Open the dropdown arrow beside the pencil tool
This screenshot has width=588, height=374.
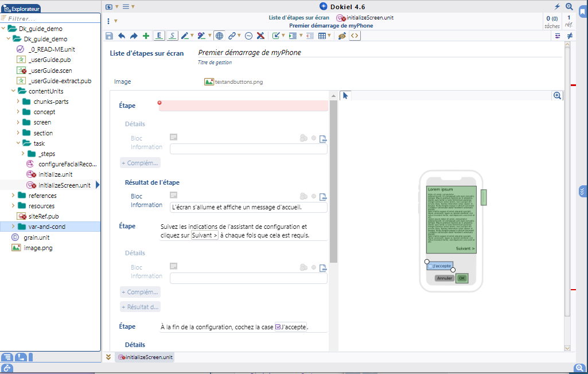pos(192,36)
